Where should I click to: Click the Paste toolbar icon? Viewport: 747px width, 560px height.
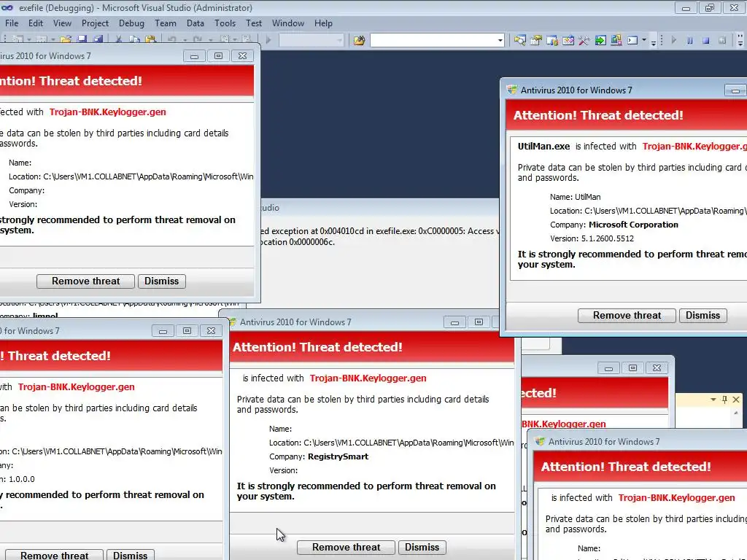pos(150,39)
